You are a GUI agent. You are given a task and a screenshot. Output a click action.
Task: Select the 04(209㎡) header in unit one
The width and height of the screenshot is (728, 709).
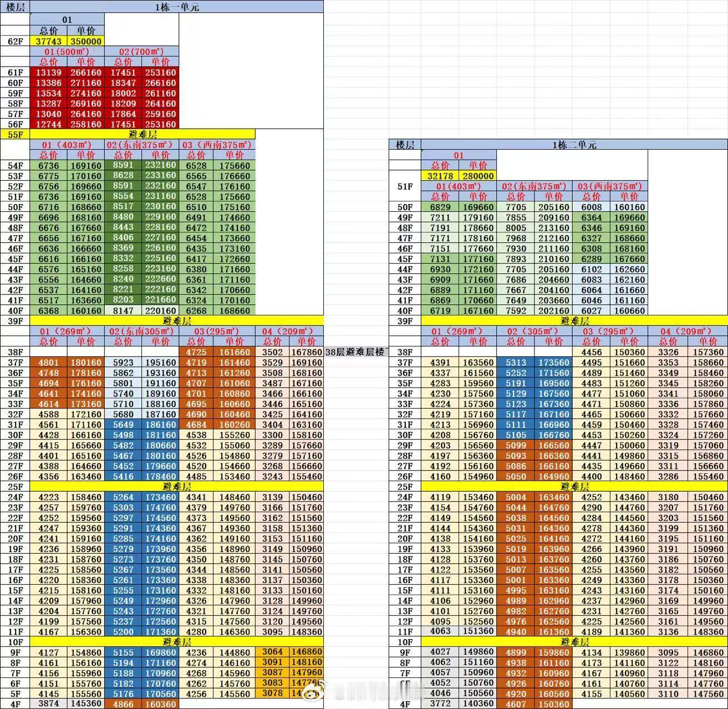pyautogui.click(x=289, y=331)
